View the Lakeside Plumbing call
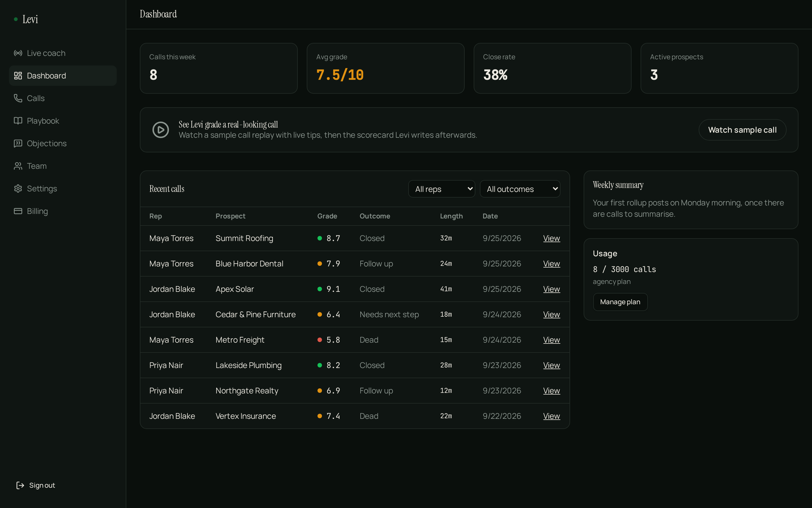812x508 pixels. tap(551, 365)
